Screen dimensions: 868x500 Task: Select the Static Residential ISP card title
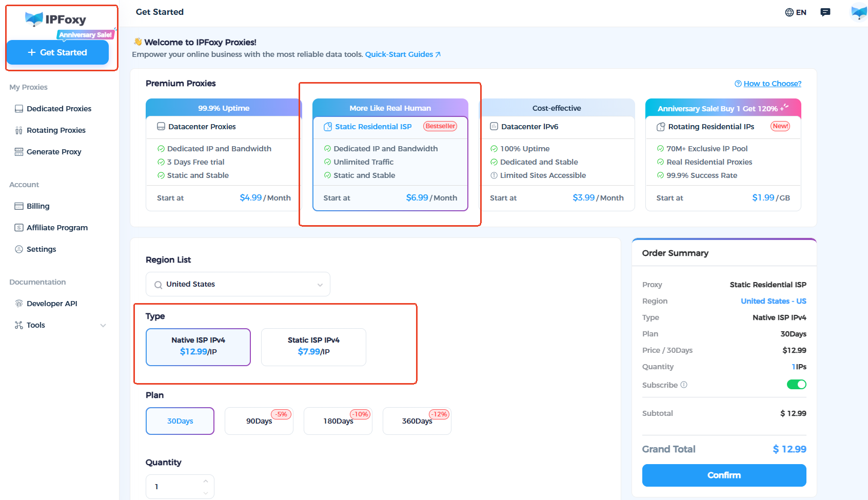(373, 126)
